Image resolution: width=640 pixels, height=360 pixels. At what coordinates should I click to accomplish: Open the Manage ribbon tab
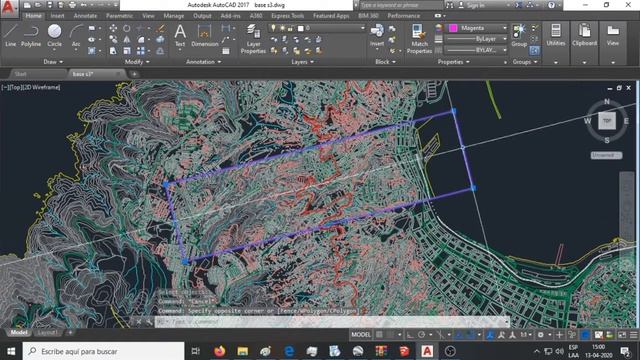tap(173, 16)
